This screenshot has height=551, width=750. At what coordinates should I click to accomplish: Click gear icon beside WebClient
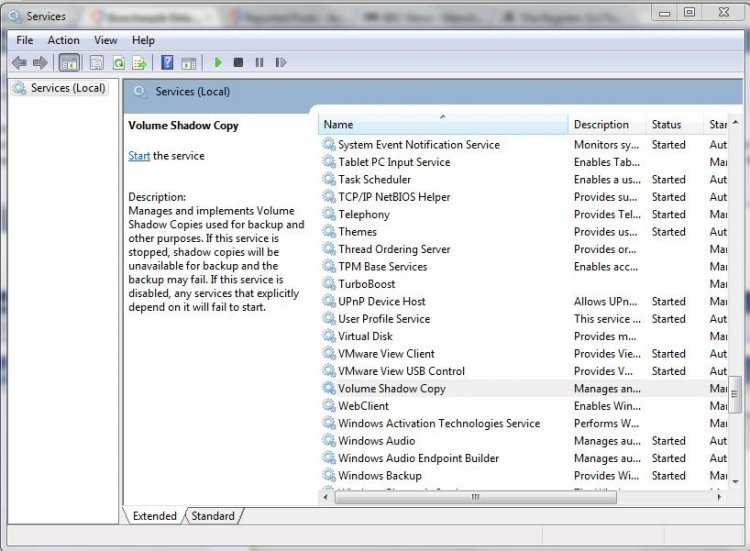click(329, 406)
